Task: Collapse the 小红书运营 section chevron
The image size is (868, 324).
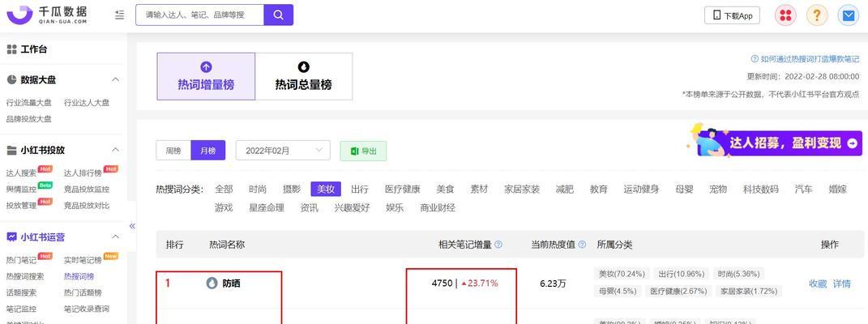Action: (116, 237)
